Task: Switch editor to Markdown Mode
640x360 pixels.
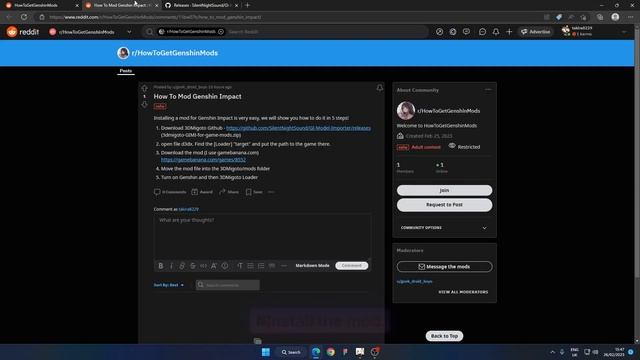Action: (312, 266)
